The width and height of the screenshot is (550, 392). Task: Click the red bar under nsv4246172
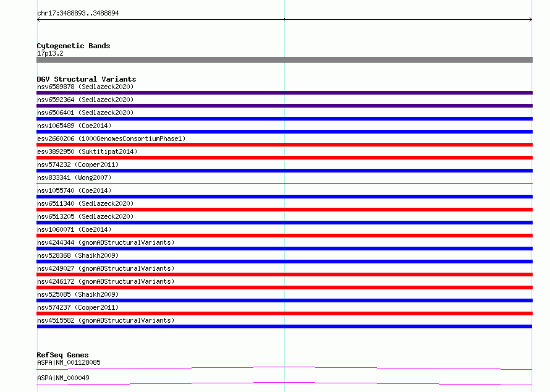[x=284, y=288]
